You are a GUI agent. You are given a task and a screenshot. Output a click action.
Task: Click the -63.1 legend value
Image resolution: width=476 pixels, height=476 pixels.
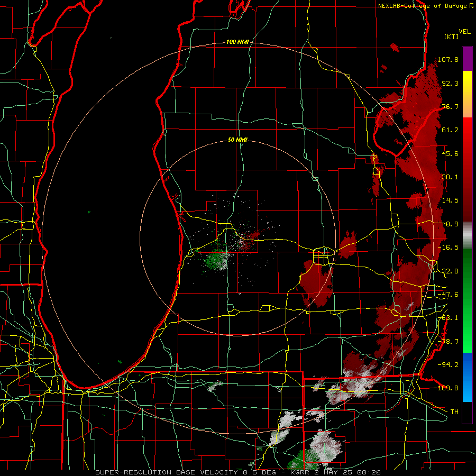tap(448, 318)
